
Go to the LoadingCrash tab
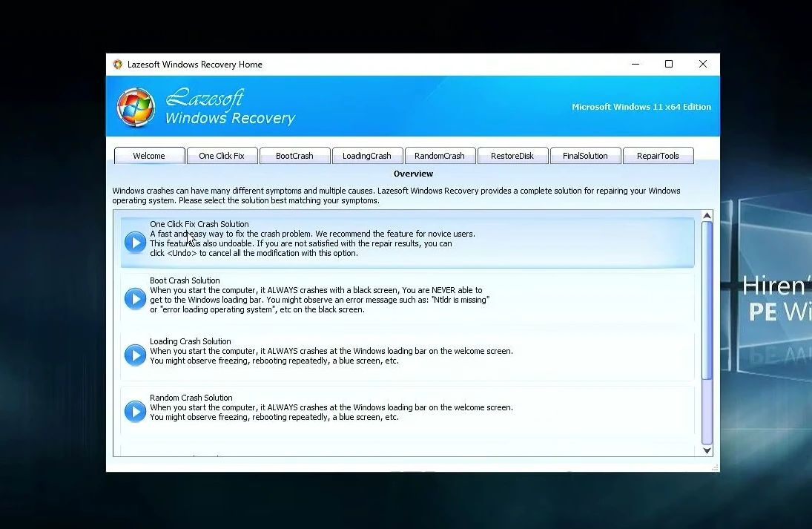tap(367, 156)
